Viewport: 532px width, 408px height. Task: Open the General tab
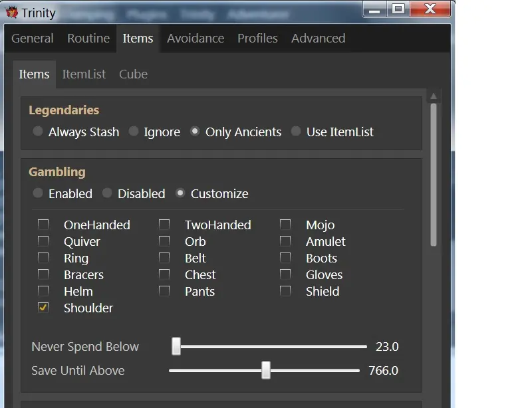(x=32, y=39)
